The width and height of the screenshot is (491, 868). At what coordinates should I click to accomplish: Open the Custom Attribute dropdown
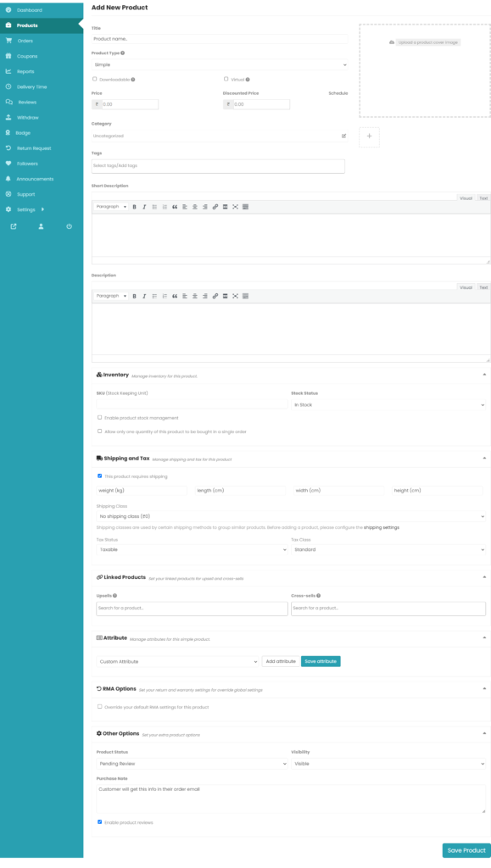point(178,661)
